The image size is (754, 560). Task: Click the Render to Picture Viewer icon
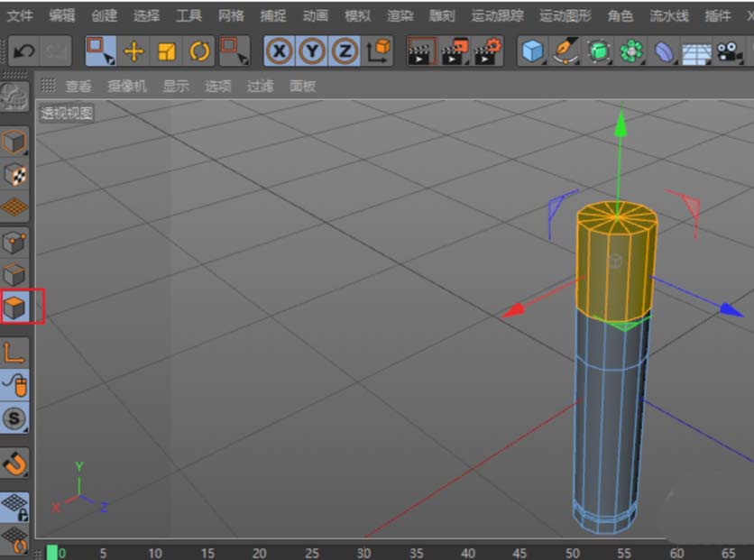point(455,51)
